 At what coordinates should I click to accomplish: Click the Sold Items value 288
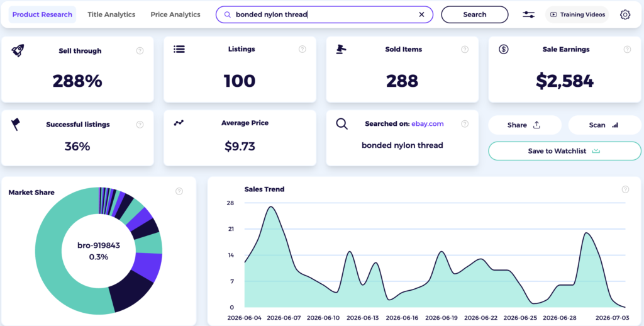pos(402,81)
